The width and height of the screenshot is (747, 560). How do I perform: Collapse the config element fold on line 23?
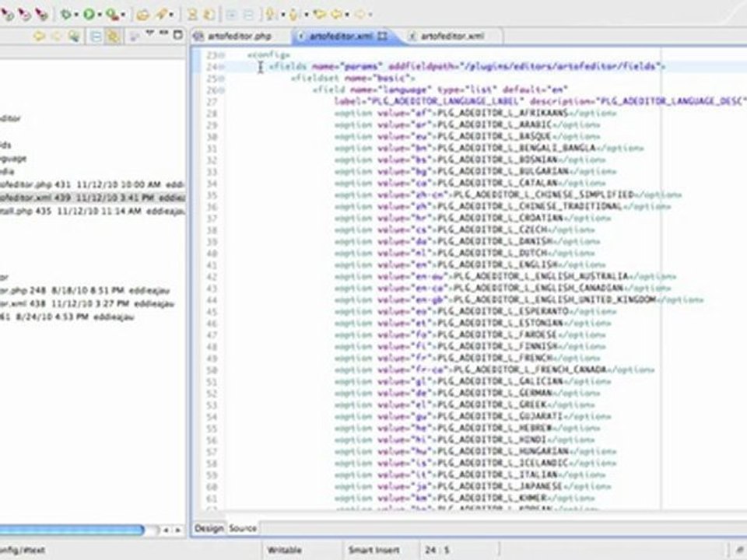pyautogui.click(x=222, y=56)
